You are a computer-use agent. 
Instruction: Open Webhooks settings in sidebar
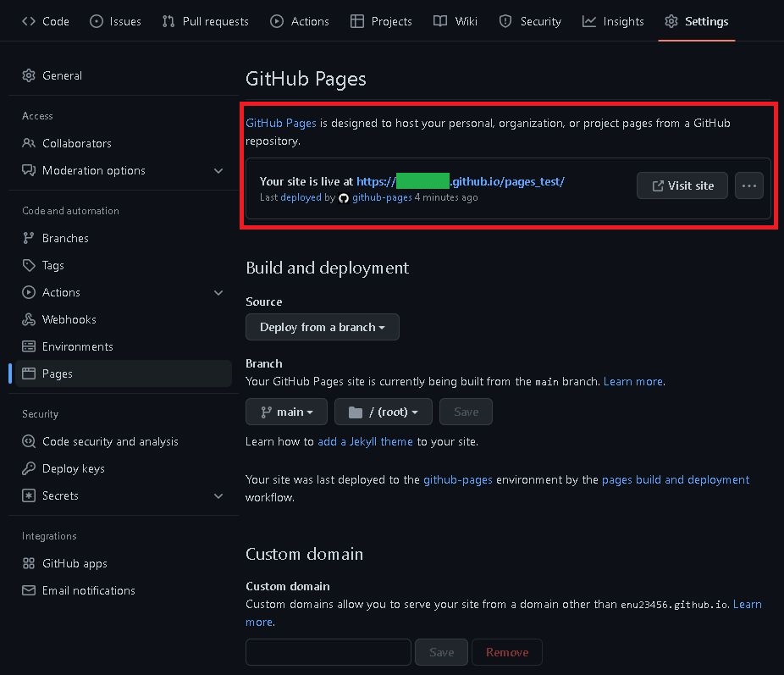click(x=124, y=319)
